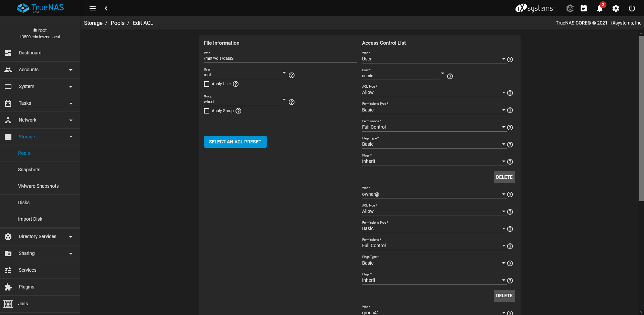
Task: Open the task manager clipboard icon
Action: (584, 8)
